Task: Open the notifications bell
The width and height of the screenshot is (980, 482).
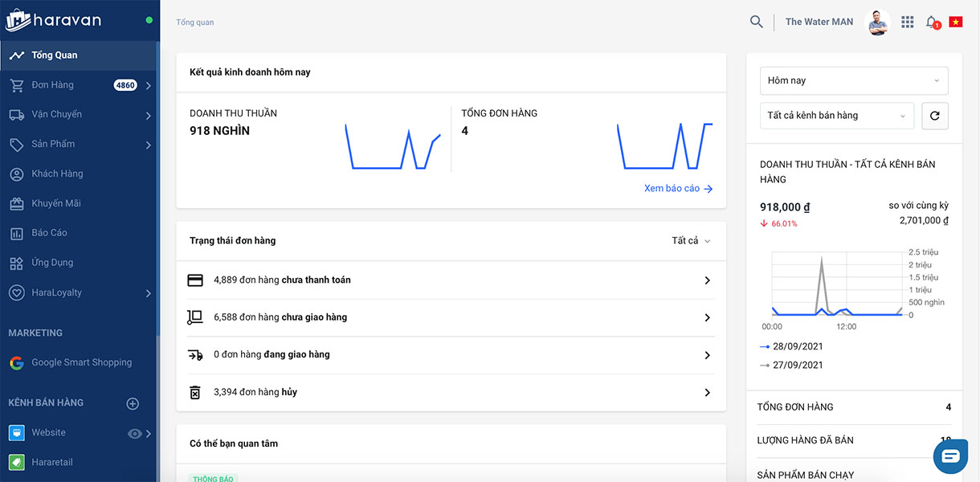Action: [931, 22]
